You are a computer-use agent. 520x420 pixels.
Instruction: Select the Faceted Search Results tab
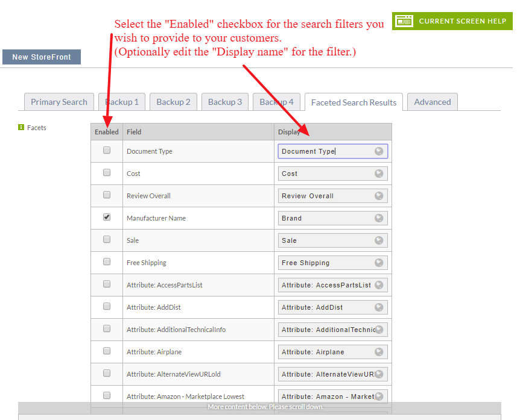pos(354,102)
